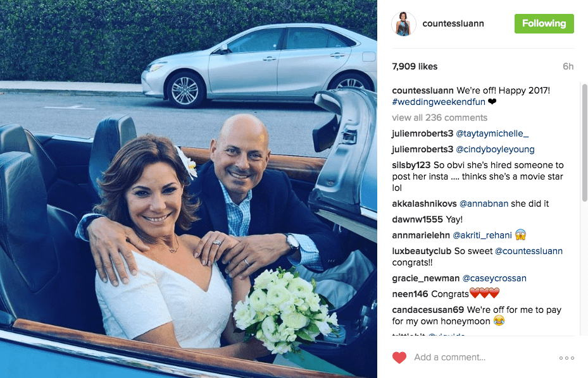Open countessluann's profile picture avatar
This screenshot has height=378, width=588.
point(404,23)
